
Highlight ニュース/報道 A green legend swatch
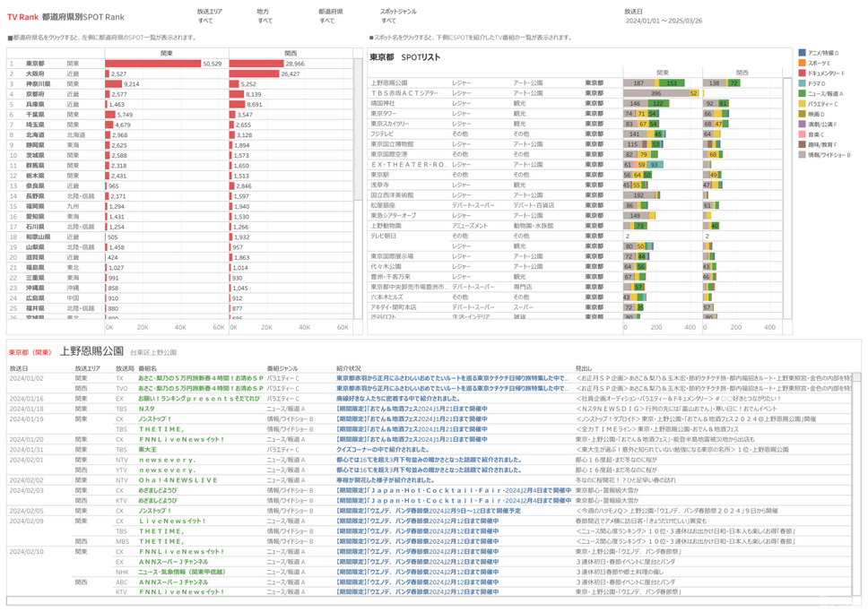pos(802,92)
